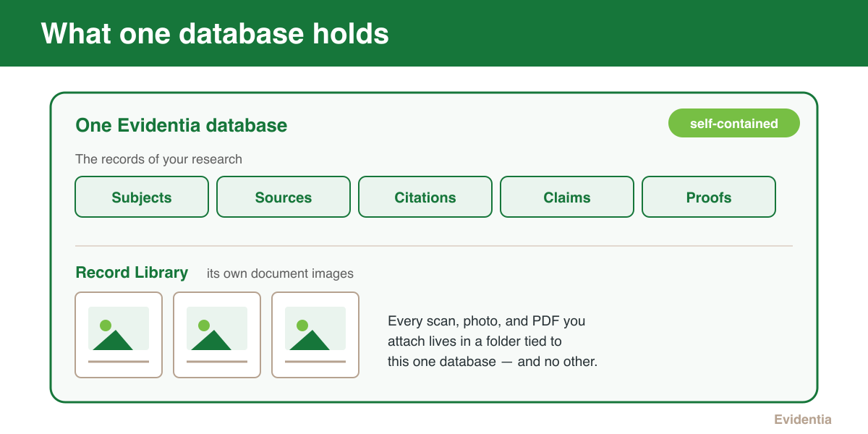Viewport: 868px width, 434px height.
Task: Click the Evidentia footer label
Action: click(803, 420)
